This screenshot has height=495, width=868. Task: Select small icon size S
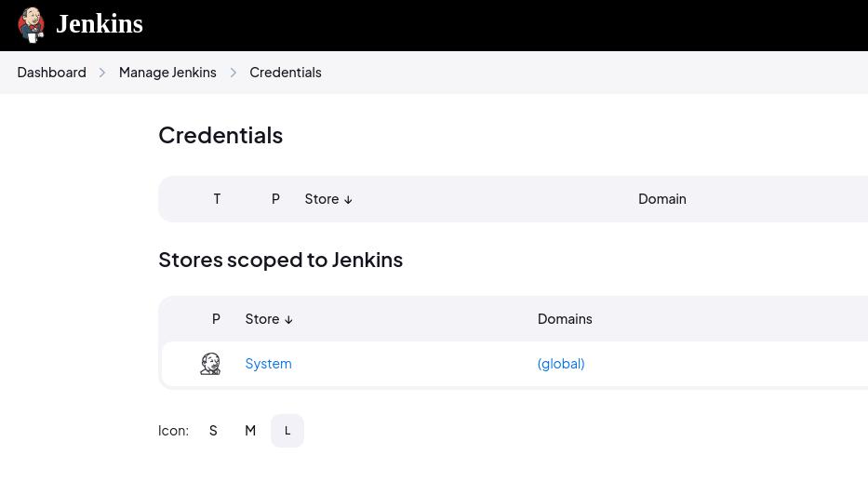point(213,431)
